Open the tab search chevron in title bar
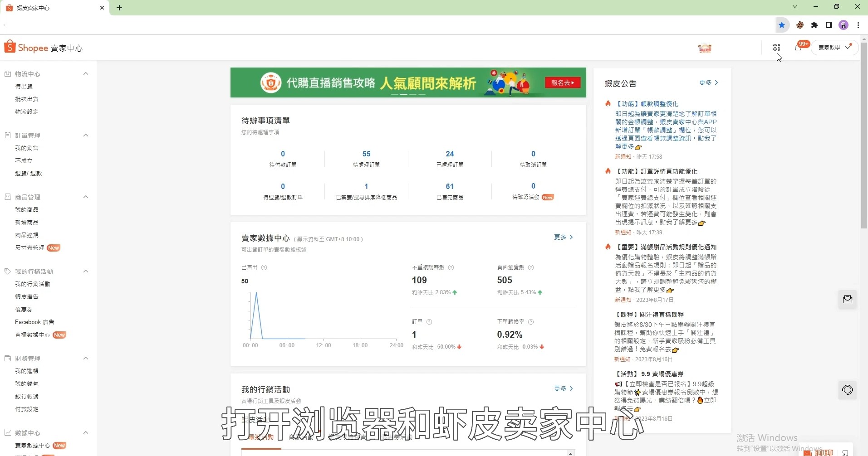 point(795,6)
